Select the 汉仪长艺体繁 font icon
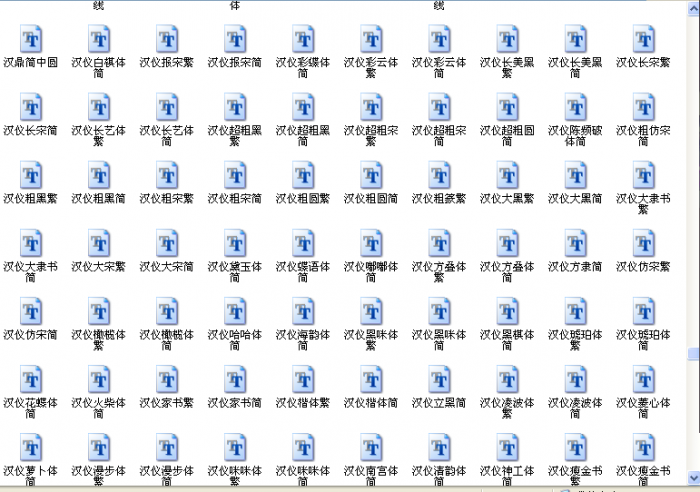 coord(99,108)
